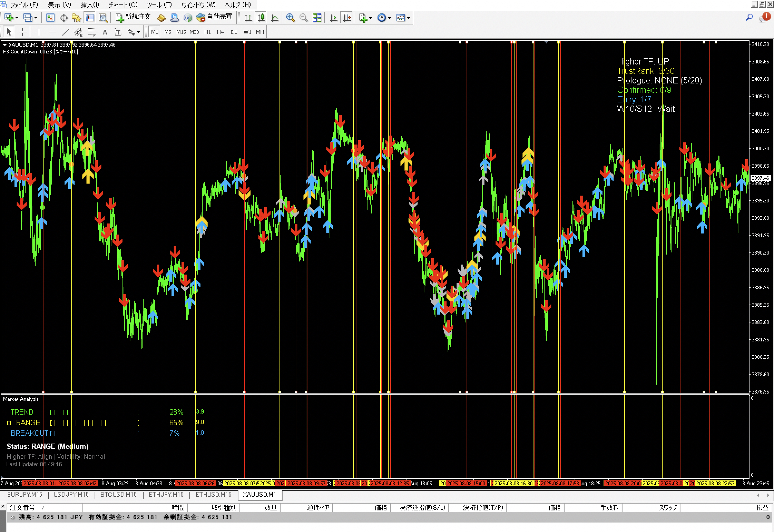Image resolution: width=774 pixels, height=532 pixels.
Task: Expand the indicators list dropdown
Action: (370, 18)
